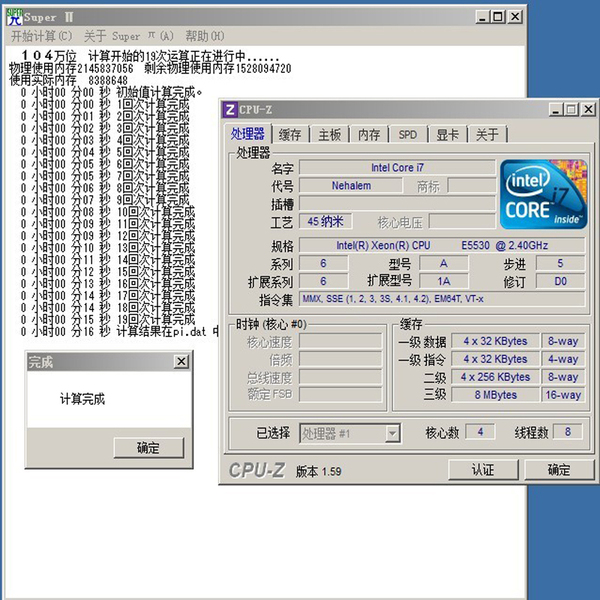
Task: Click the 认证 button in CPU-Z
Action: click(483, 470)
